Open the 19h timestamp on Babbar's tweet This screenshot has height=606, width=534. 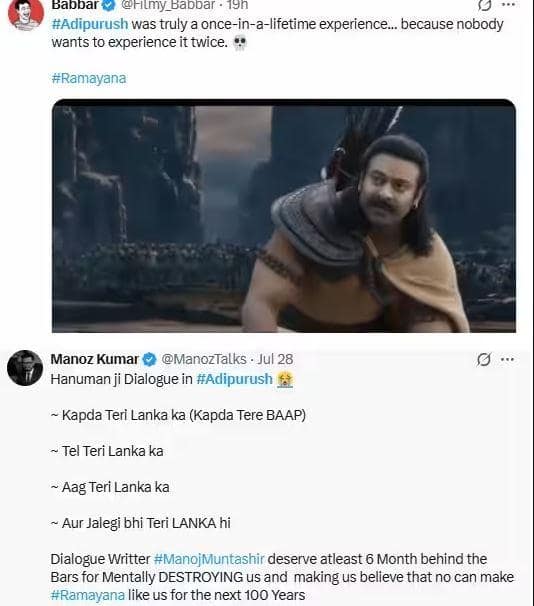pos(237,5)
